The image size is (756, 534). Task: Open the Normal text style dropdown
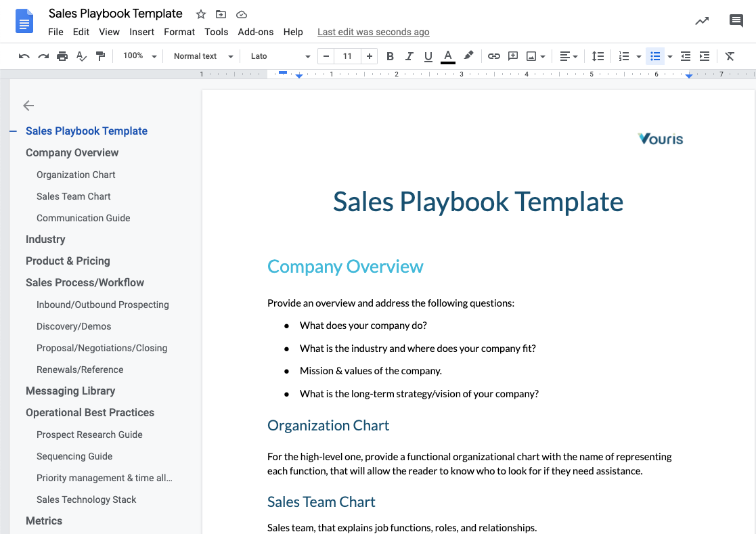[204, 56]
